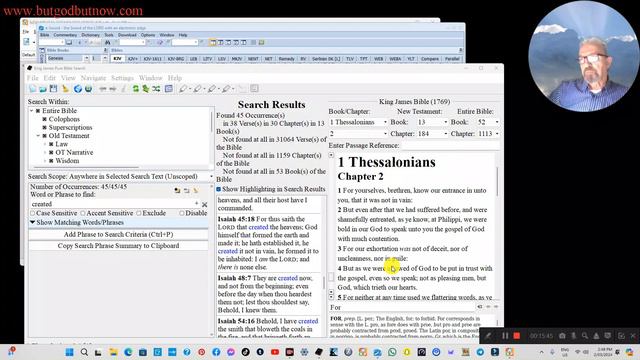Click the New Search icon in toolbar
The image size is (640, 360).
[x=32, y=89]
